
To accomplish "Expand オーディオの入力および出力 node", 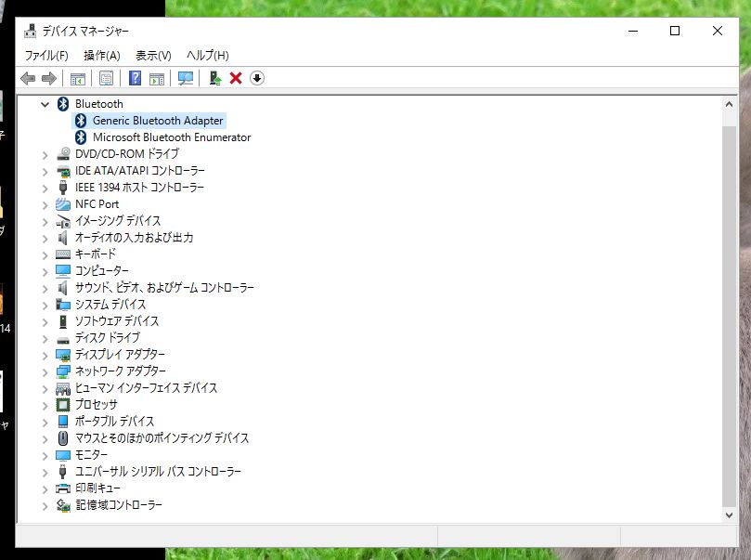I will [x=45, y=239].
